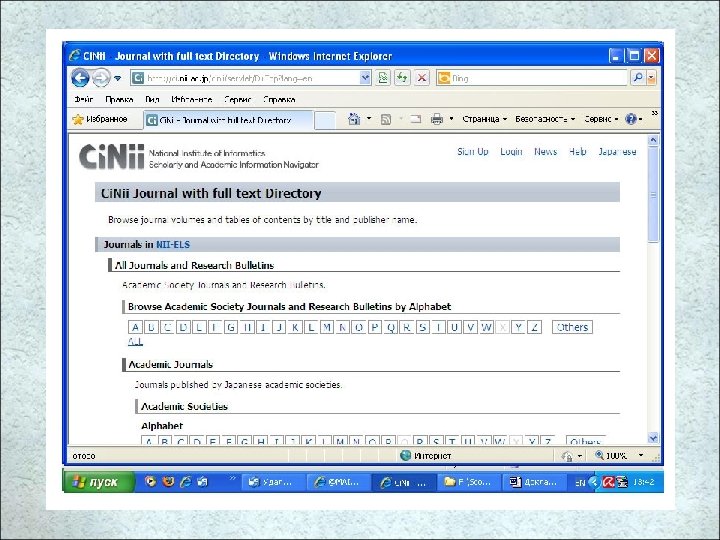Click the blue Help question mark icon

[x=631, y=119]
